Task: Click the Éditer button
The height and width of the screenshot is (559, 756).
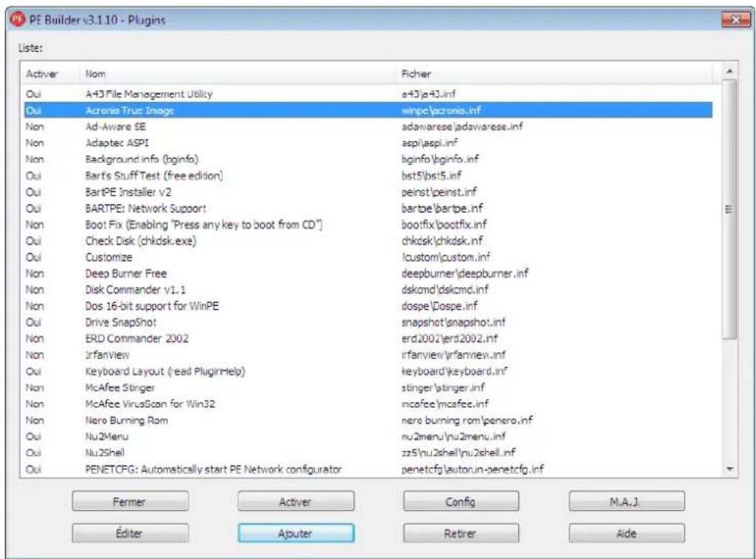Action: pos(131,533)
